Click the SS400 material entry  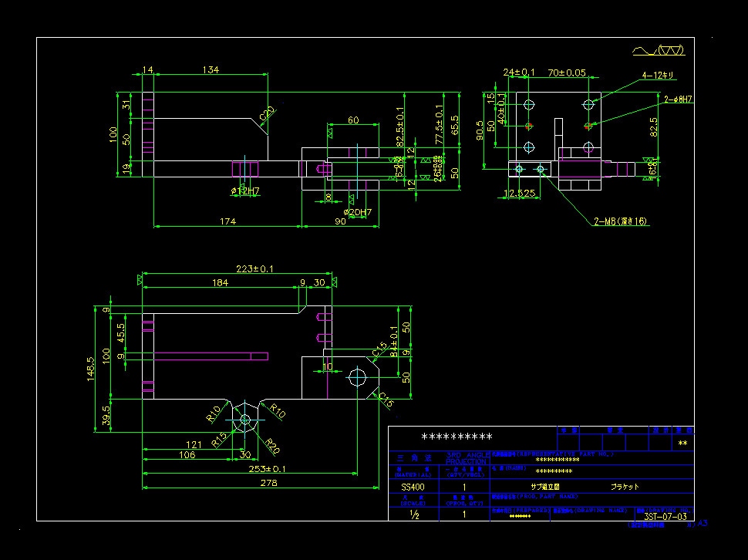pos(413,487)
